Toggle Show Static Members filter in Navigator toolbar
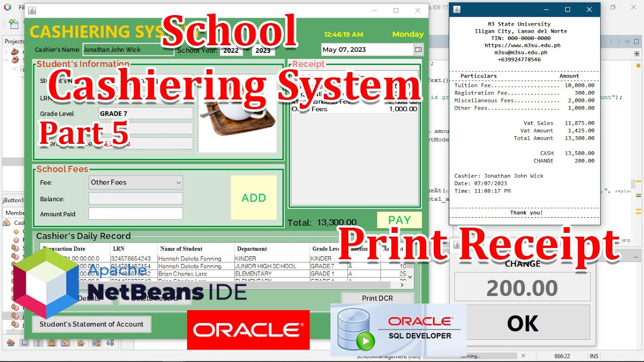The image size is (644, 362). (x=38, y=343)
